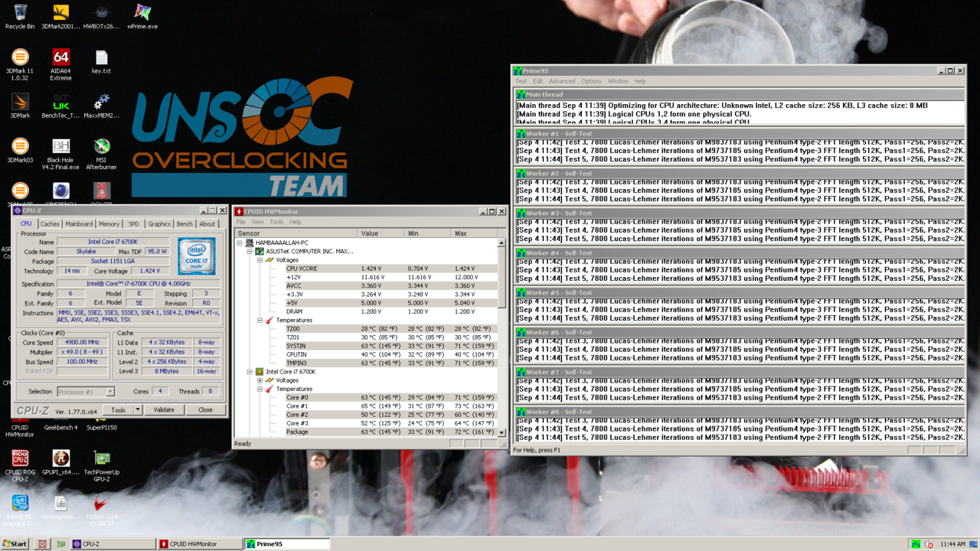
Task: Switch to CPU-Z Caches tab
Action: point(50,224)
